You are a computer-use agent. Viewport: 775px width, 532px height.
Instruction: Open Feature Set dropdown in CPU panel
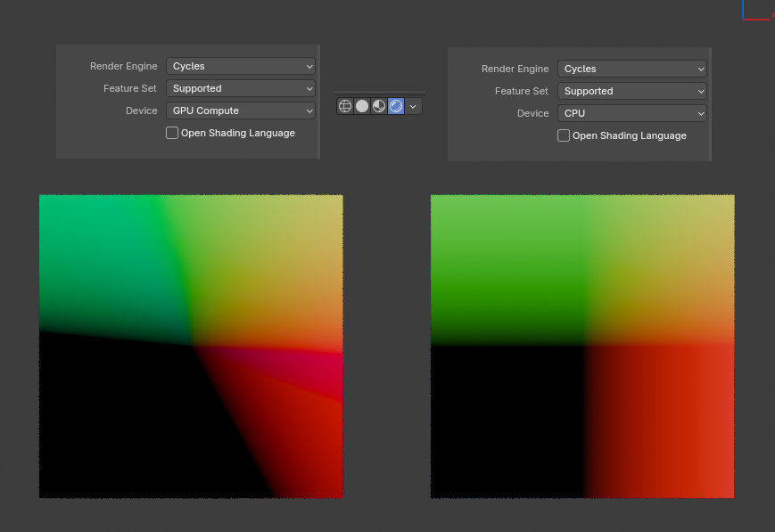(x=632, y=91)
